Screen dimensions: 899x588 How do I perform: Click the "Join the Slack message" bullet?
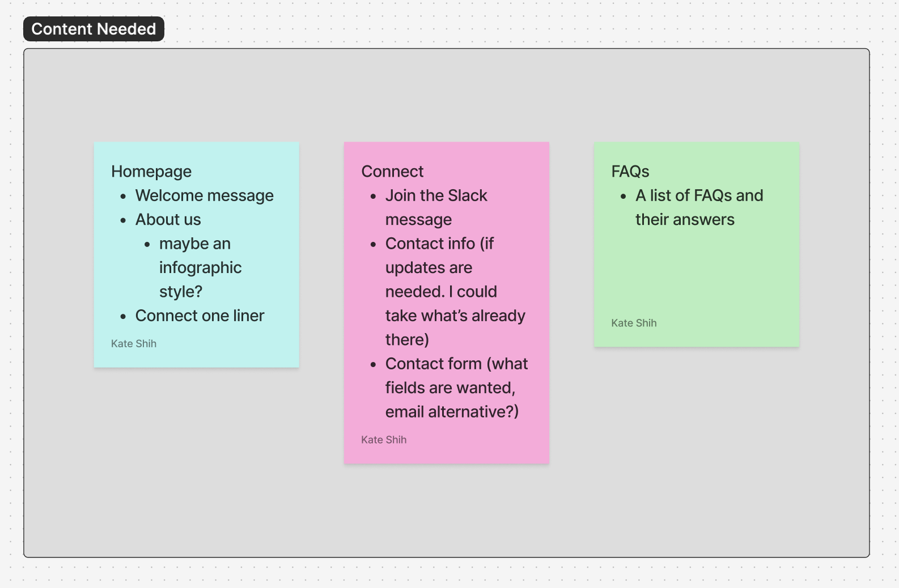pos(436,207)
